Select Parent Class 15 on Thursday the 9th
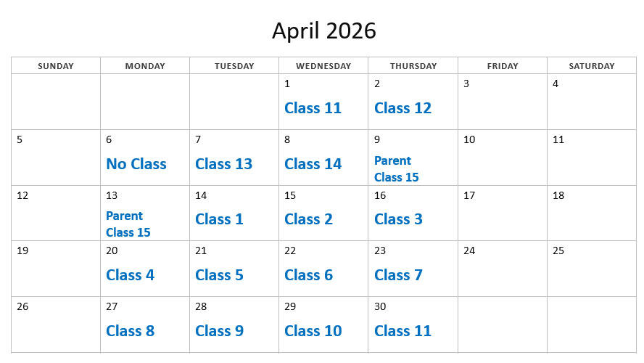 [396, 169]
